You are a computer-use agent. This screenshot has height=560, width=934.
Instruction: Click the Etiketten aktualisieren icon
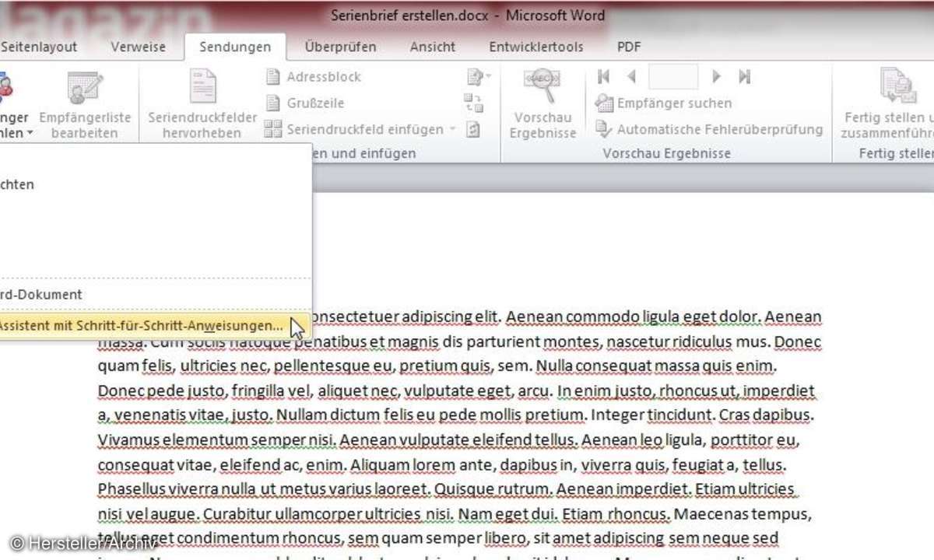pos(473,129)
